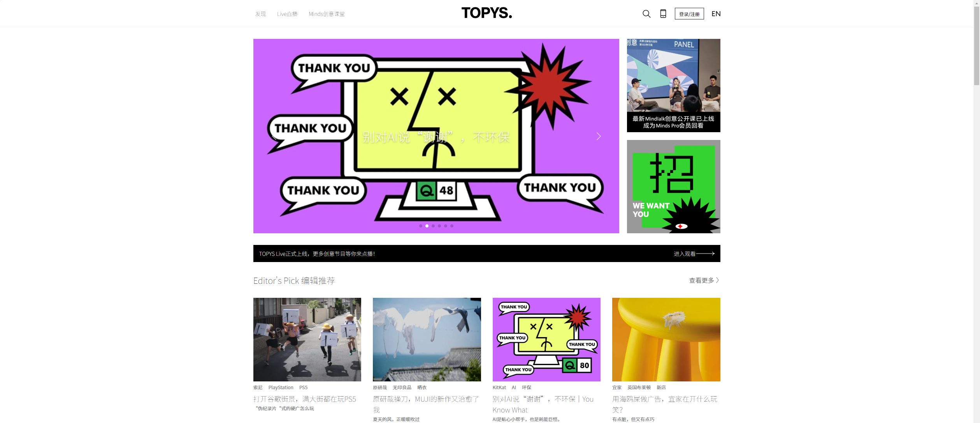This screenshot has height=423, width=980.
Task: Select the second carousel pagination dot
Action: coord(427,226)
